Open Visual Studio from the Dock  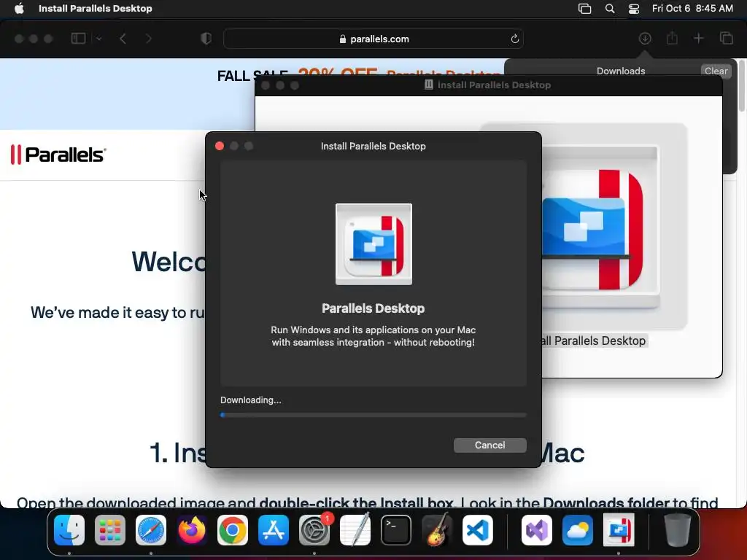[537, 530]
